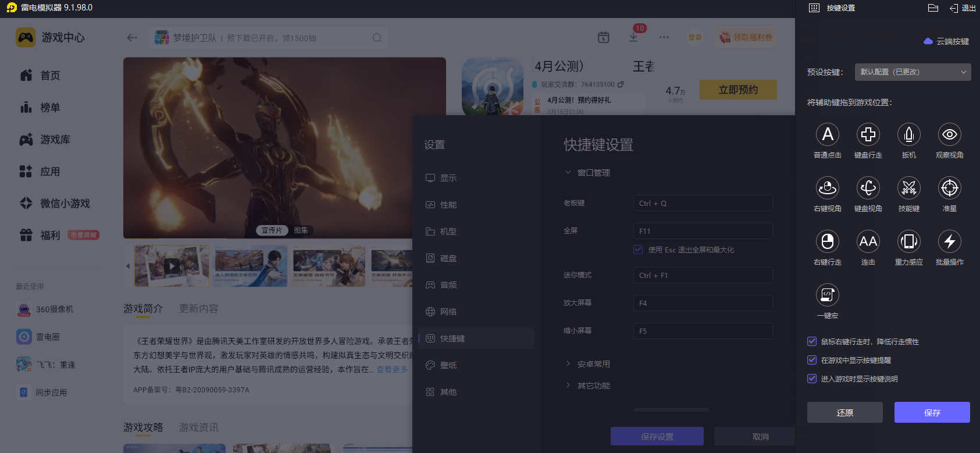The height and width of the screenshot is (453, 980).
Task: Play the first video thumbnail
Action: point(172,266)
